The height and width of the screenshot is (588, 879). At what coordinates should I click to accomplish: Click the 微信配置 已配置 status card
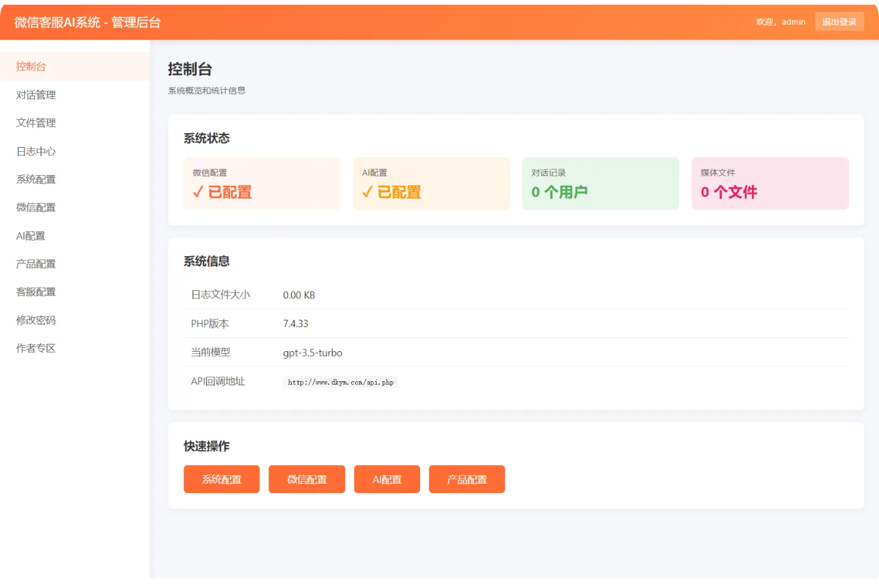[262, 183]
